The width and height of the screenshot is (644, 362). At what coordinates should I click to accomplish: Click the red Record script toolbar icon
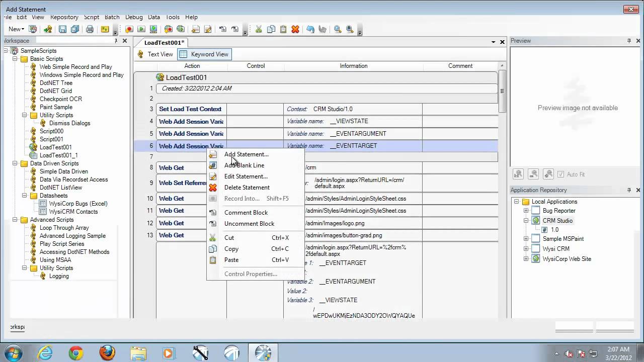129,29
